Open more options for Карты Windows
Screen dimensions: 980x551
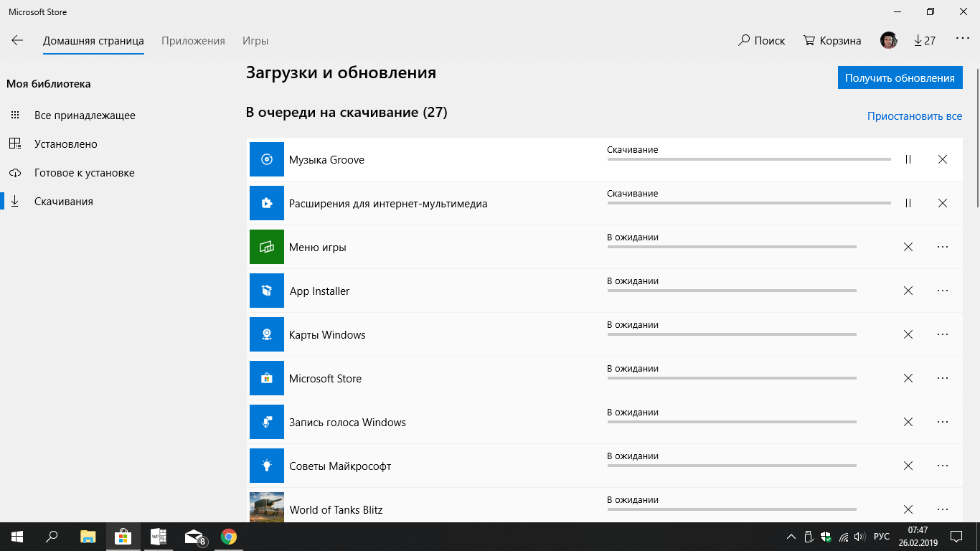943,334
